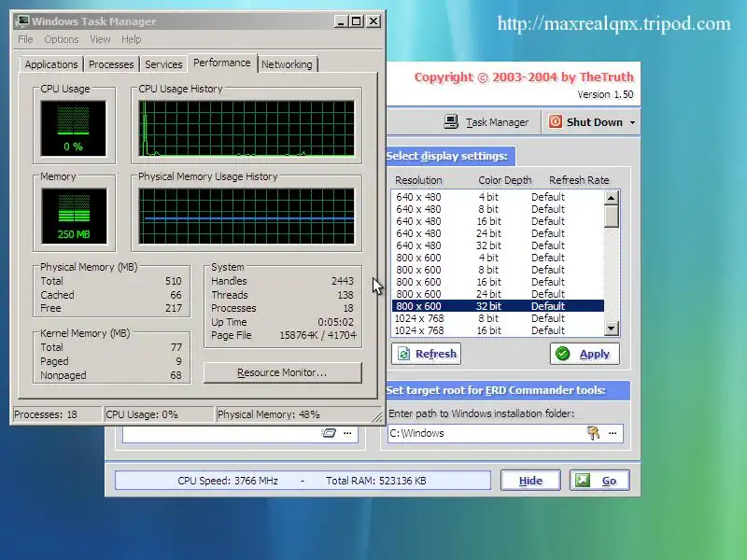Click the CPU Usage 0 % gauge
This screenshot has width=747, height=560.
pos(74,128)
